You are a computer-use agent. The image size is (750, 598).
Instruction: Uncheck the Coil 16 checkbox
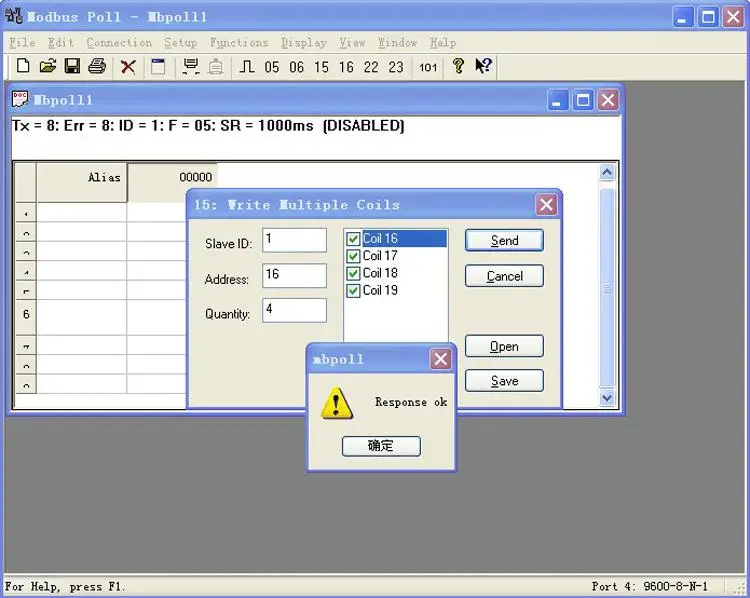(x=353, y=239)
